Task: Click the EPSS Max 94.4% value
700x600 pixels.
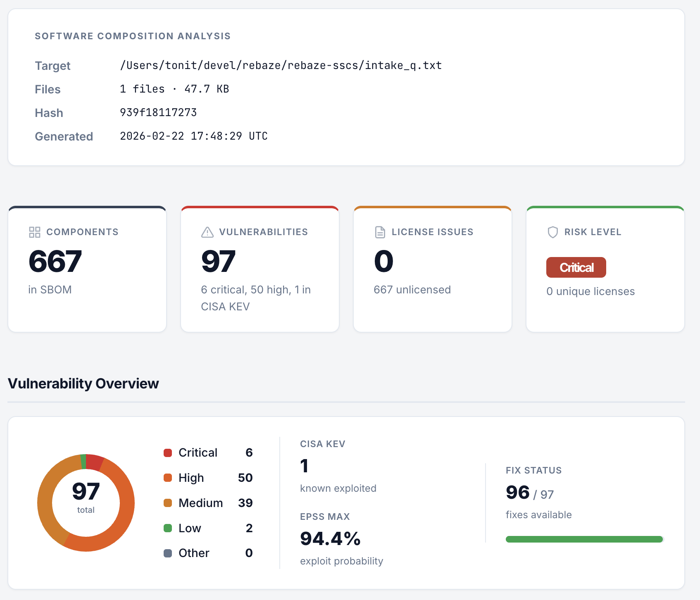Action: pyautogui.click(x=330, y=538)
